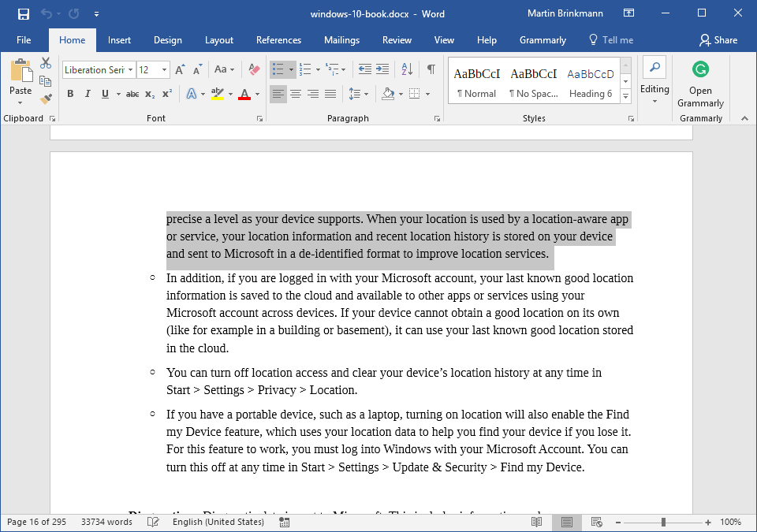Click the Clear All Formatting eraser icon
Viewport: 757px width, 532px height.
pyautogui.click(x=254, y=69)
